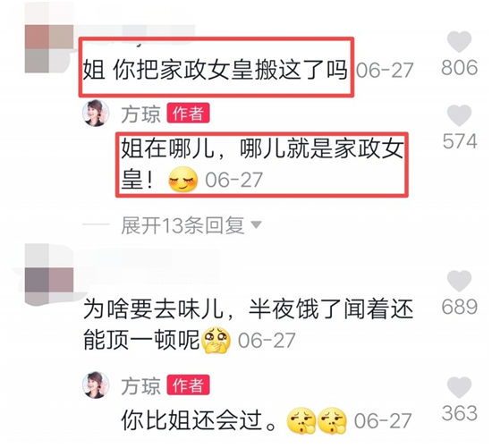Select comment 为啥要去味儿
Image resolution: width=492 pixels, height=448 pixels.
click(248, 325)
